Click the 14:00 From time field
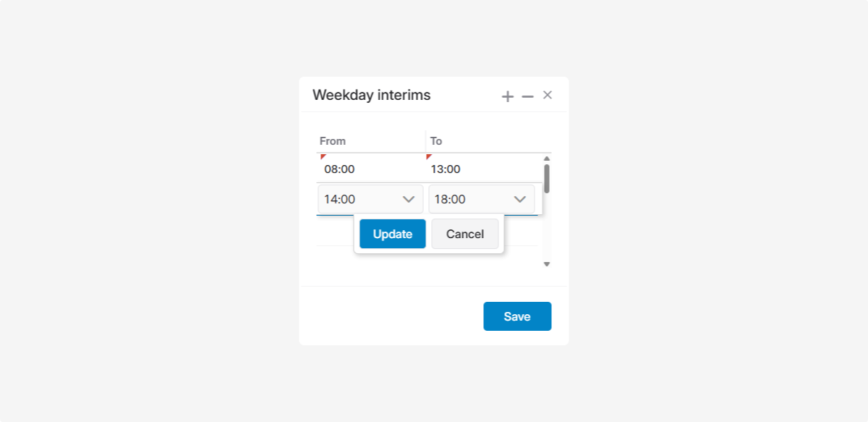Viewport: 868px width, 422px height. (x=357, y=199)
